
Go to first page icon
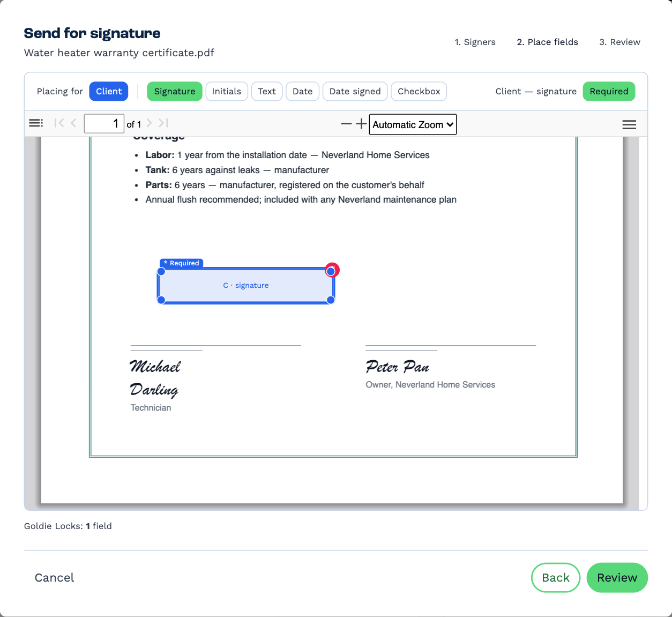tap(59, 123)
